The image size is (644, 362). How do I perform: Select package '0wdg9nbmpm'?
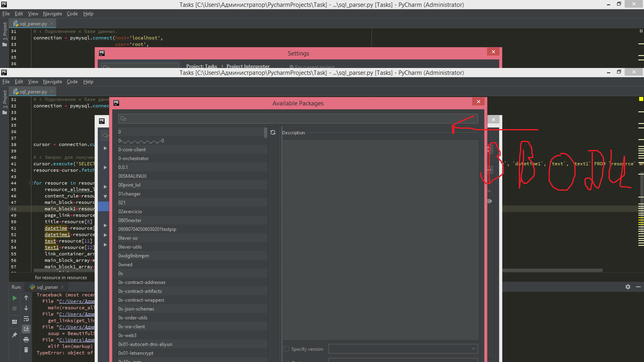click(192, 256)
